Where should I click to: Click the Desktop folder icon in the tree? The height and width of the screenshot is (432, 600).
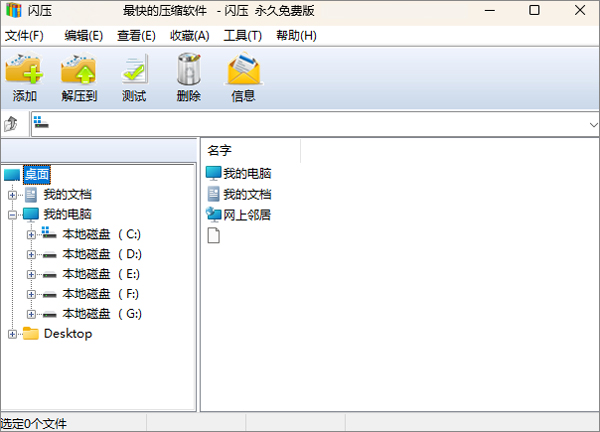coord(31,334)
